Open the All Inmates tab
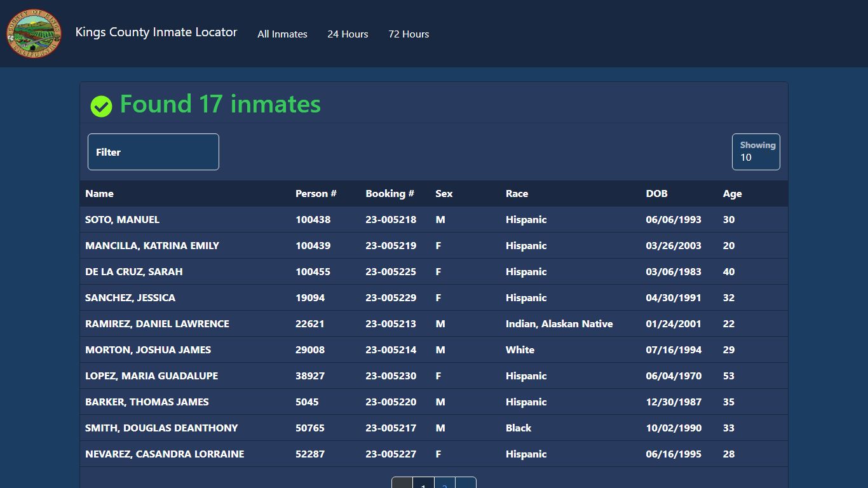This screenshot has height=488, width=868. [x=282, y=34]
